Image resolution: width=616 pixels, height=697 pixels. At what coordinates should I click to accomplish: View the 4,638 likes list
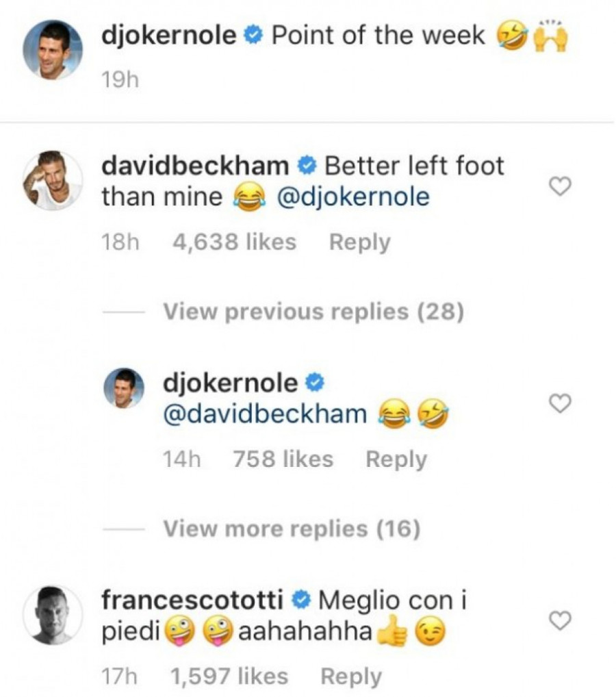234,242
